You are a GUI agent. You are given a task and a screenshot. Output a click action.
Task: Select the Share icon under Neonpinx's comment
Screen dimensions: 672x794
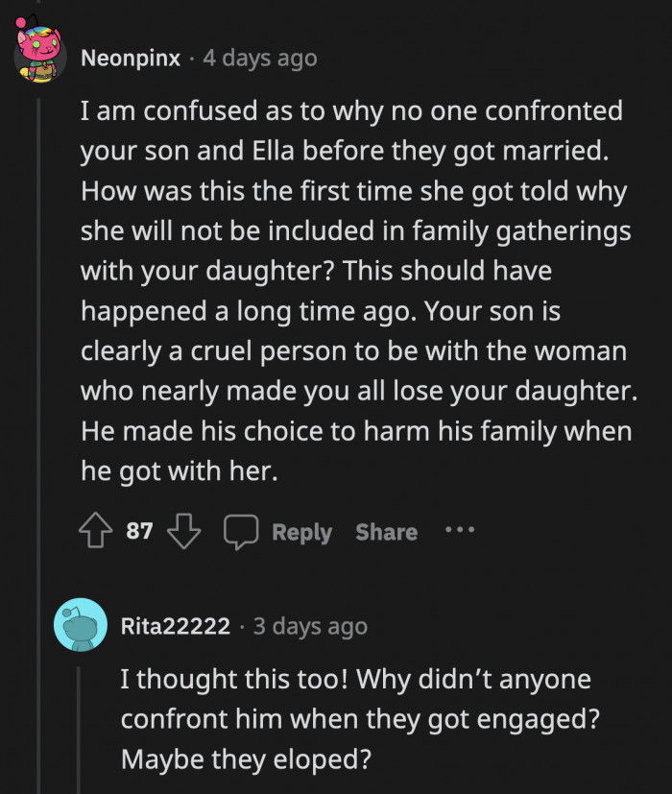pyautogui.click(x=386, y=531)
